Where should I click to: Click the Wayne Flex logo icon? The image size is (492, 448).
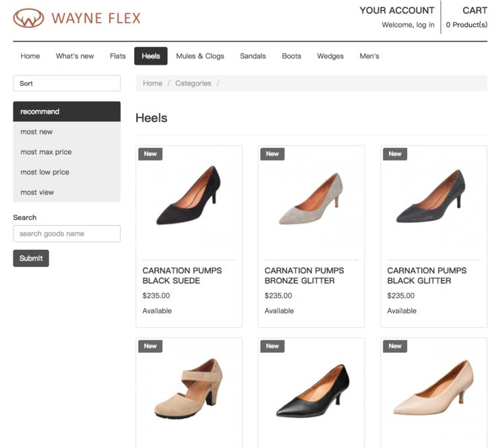coord(28,18)
